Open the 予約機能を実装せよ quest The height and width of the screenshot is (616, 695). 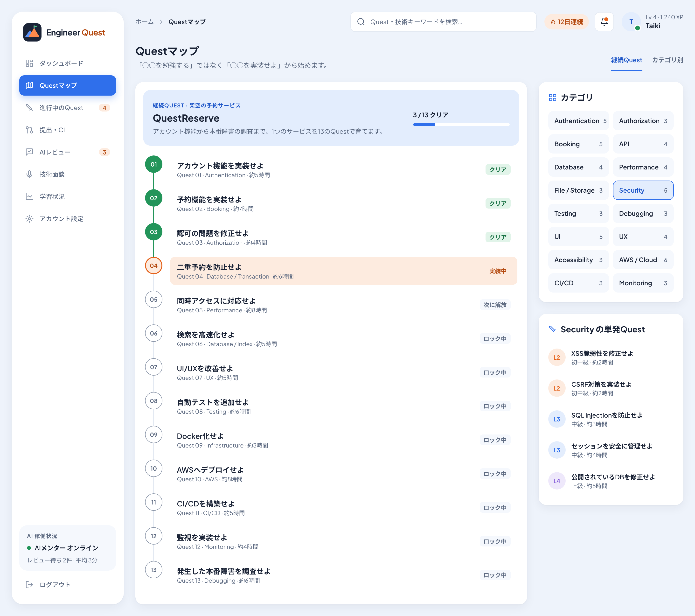343,203
